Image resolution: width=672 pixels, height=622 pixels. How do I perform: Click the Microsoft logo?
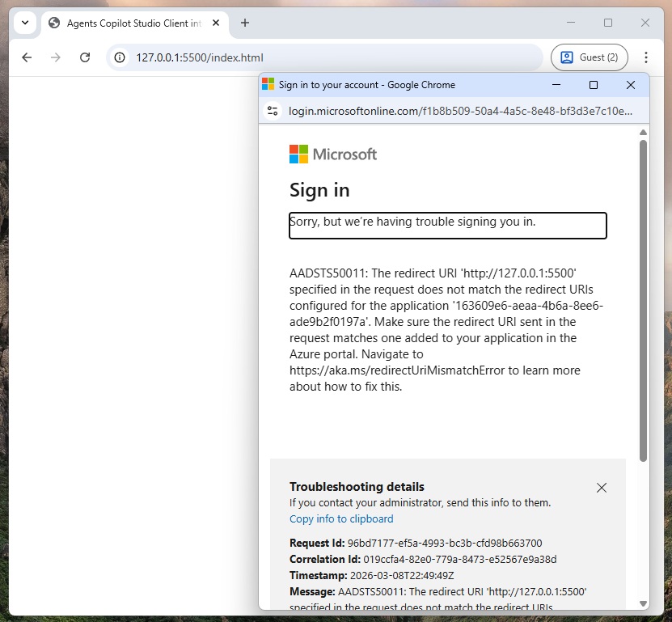(333, 154)
